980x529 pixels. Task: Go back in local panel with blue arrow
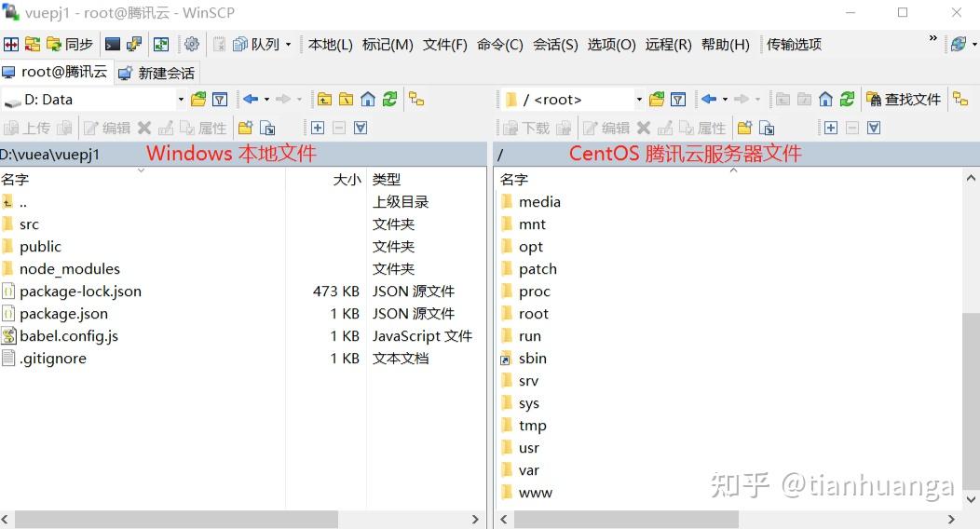point(251,100)
